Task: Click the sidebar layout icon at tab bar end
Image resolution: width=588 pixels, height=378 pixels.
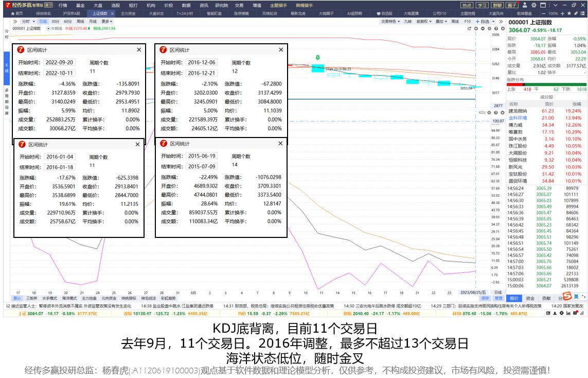Action: coord(583,13)
